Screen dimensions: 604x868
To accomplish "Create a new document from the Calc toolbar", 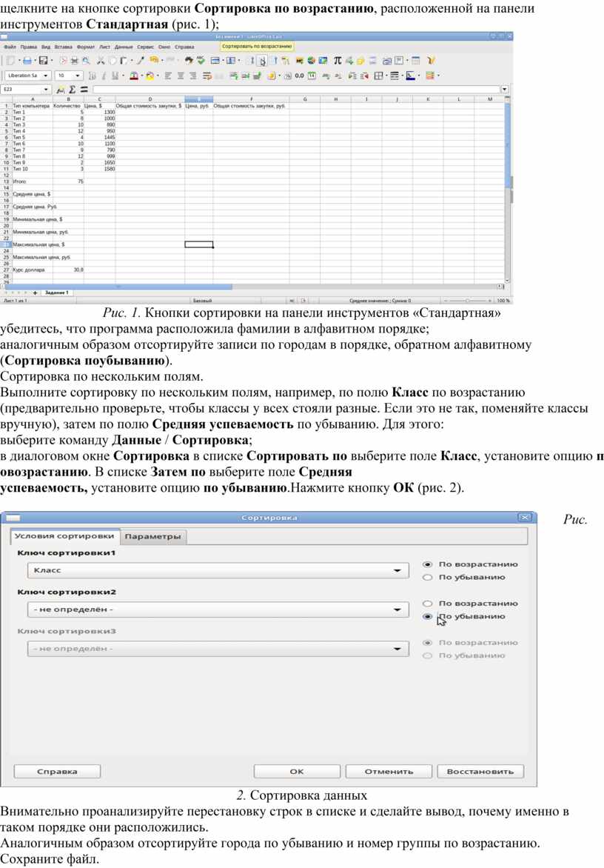I will point(10,60).
